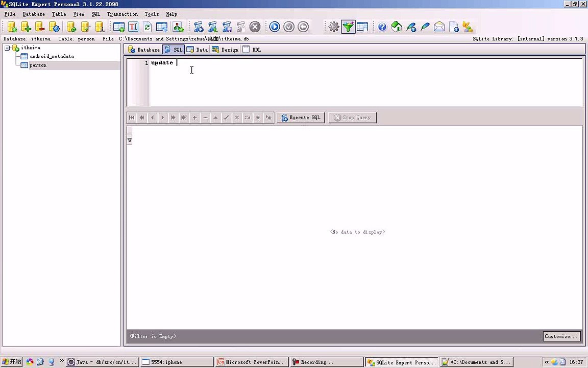Click the document with blue help badge icon
The height and width of the screenshot is (368, 588).
[453, 27]
